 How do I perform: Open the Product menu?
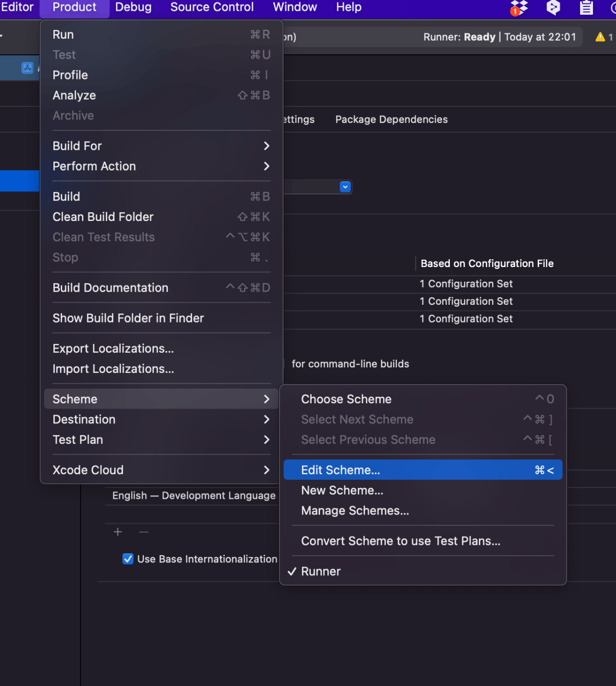[74, 7]
